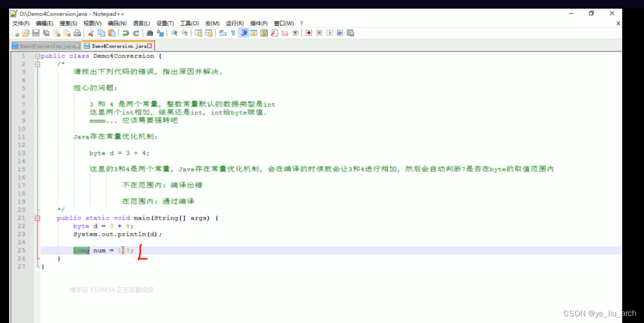Collapse the code fold at line 2
644x323 pixels.
(37, 63)
